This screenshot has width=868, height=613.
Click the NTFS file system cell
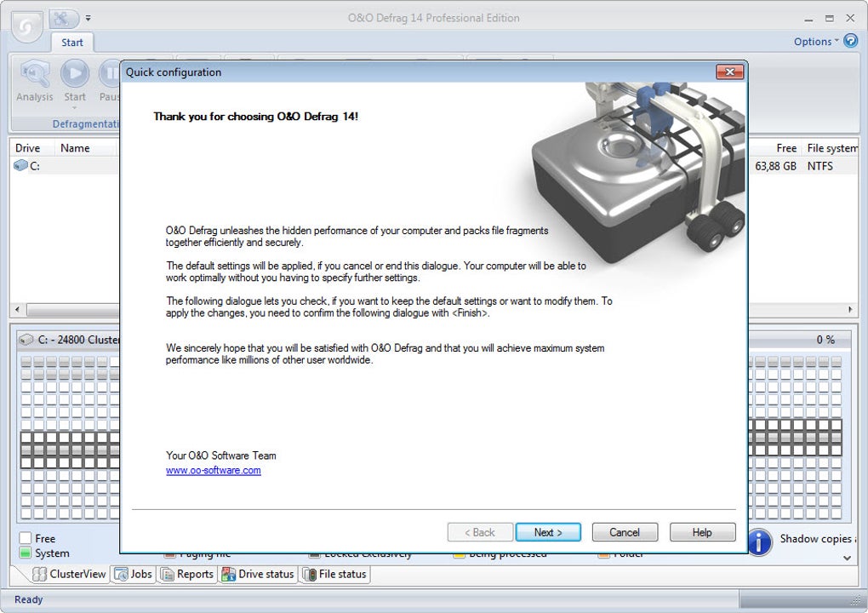pyautogui.click(x=819, y=166)
